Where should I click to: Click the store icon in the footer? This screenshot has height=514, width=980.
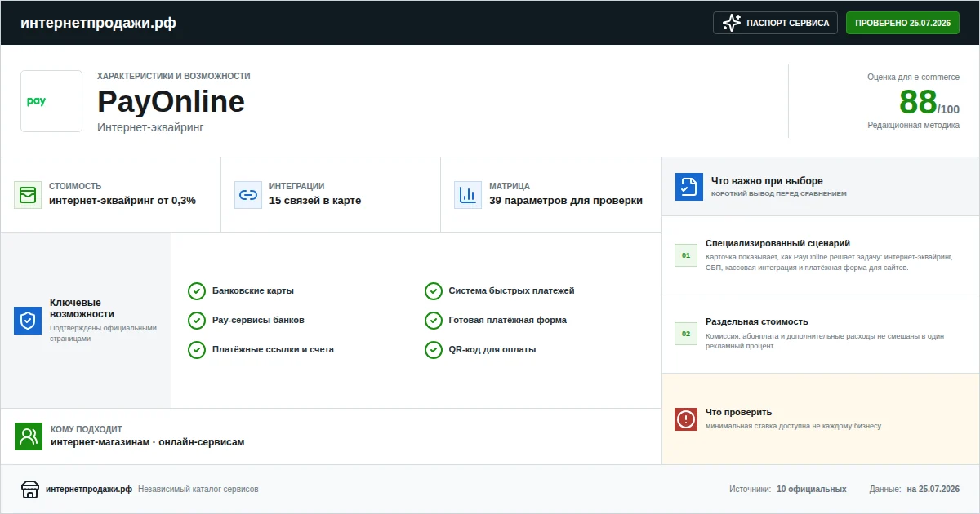point(30,490)
